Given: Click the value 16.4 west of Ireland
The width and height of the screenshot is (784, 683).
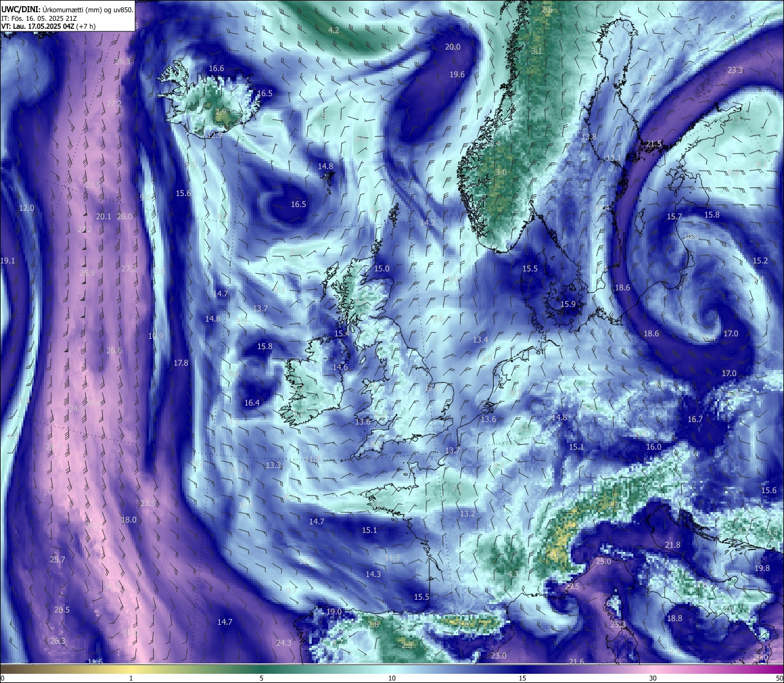Looking at the screenshot, I should click(x=252, y=403).
